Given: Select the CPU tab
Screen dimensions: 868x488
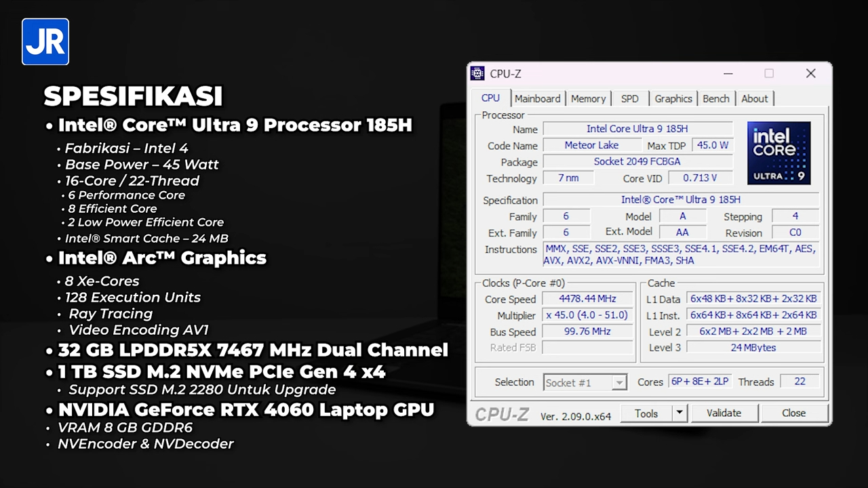Looking at the screenshot, I should 490,98.
